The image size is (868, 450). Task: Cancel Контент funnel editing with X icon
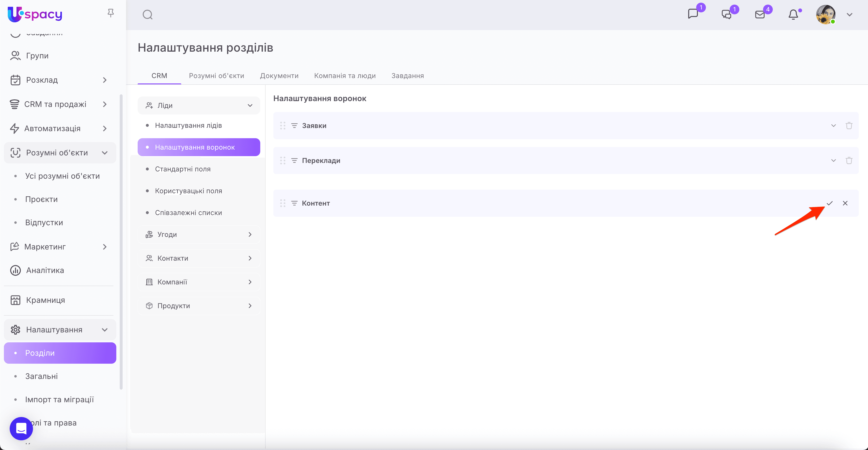845,203
